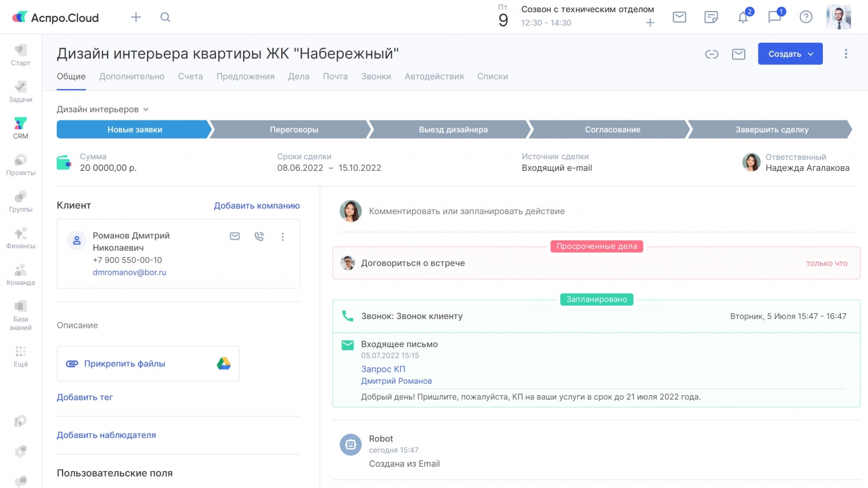Copy deal link using chain icon
This screenshot has width=868, height=488.
click(711, 54)
